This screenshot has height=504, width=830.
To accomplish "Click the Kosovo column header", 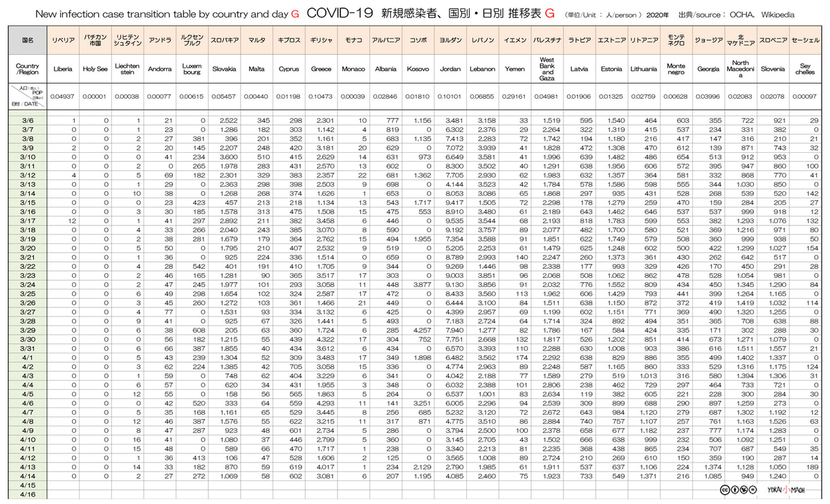I will 418,69.
